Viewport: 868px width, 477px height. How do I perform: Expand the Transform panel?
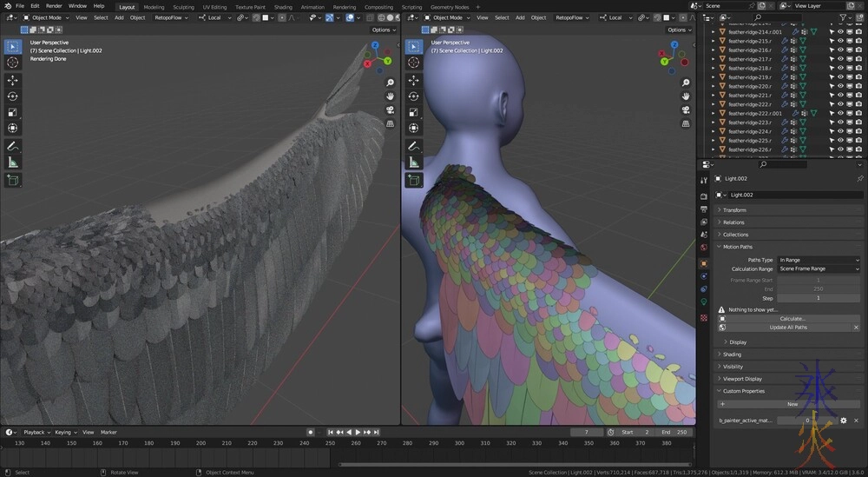pyautogui.click(x=734, y=209)
